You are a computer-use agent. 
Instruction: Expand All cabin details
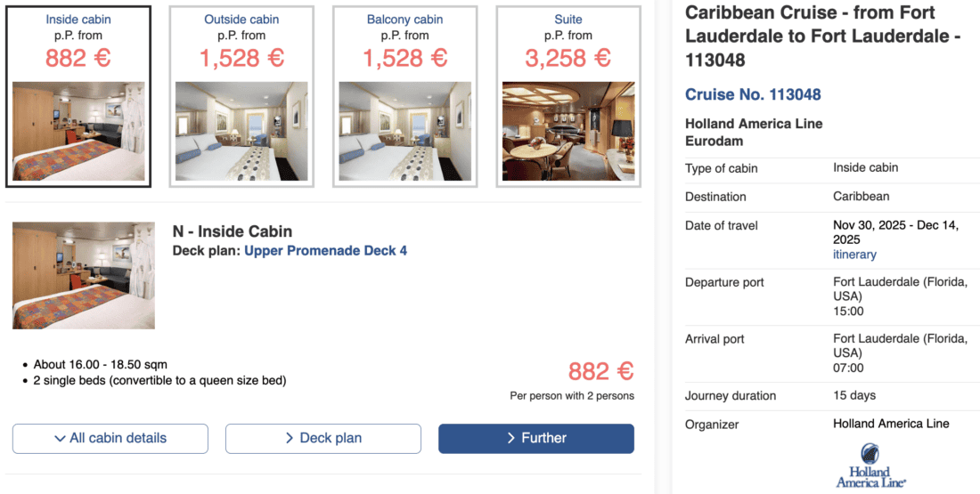[x=110, y=438]
